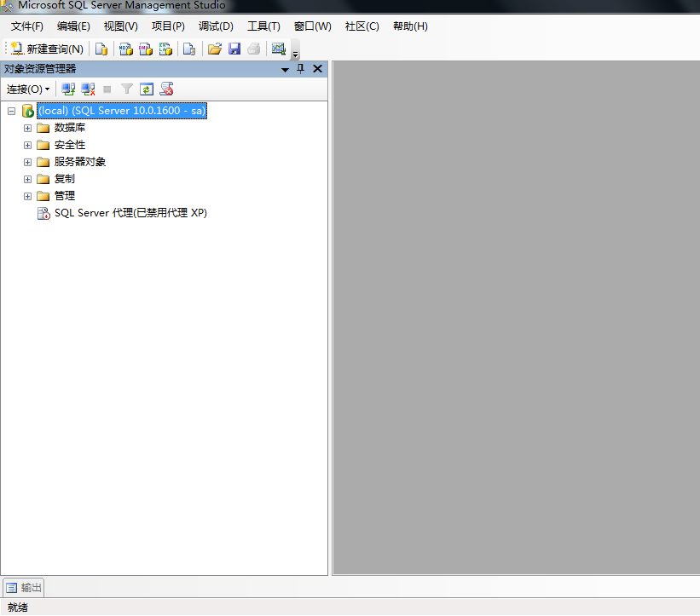Collapse the (local) server node
This screenshot has height=616, width=700.
coord(12,111)
